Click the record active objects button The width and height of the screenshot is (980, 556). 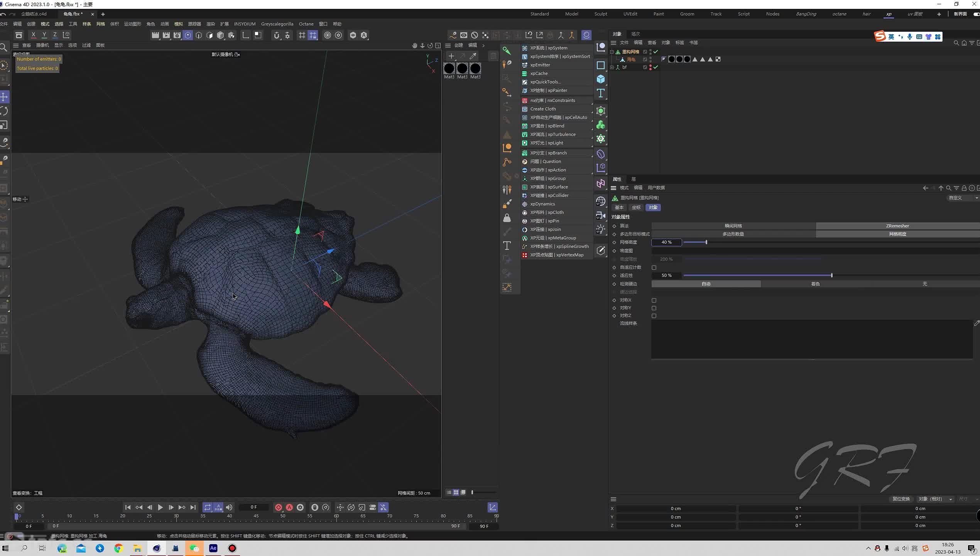[x=279, y=507]
